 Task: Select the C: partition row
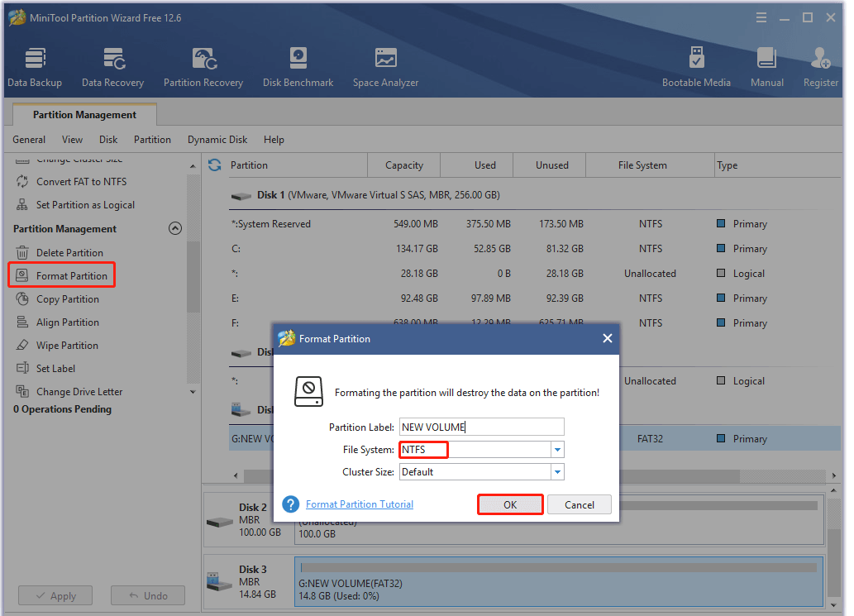click(x=535, y=249)
